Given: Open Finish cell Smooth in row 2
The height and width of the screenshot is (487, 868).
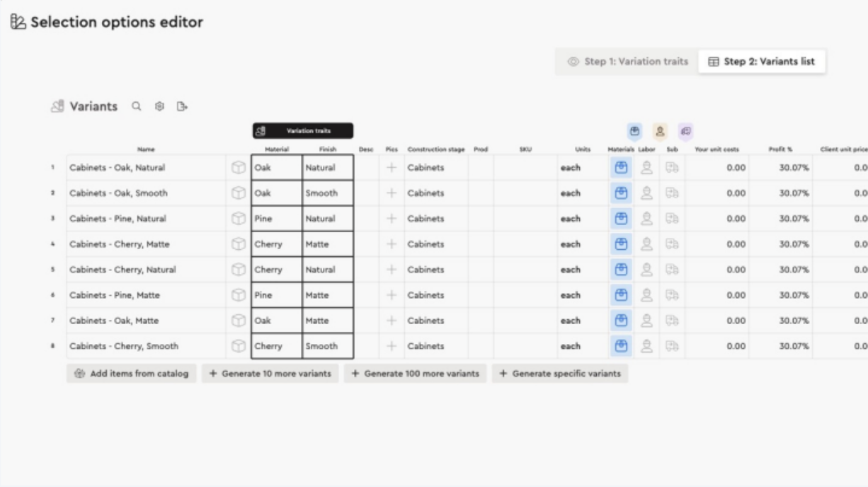Looking at the screenshot, I should 328,193.
